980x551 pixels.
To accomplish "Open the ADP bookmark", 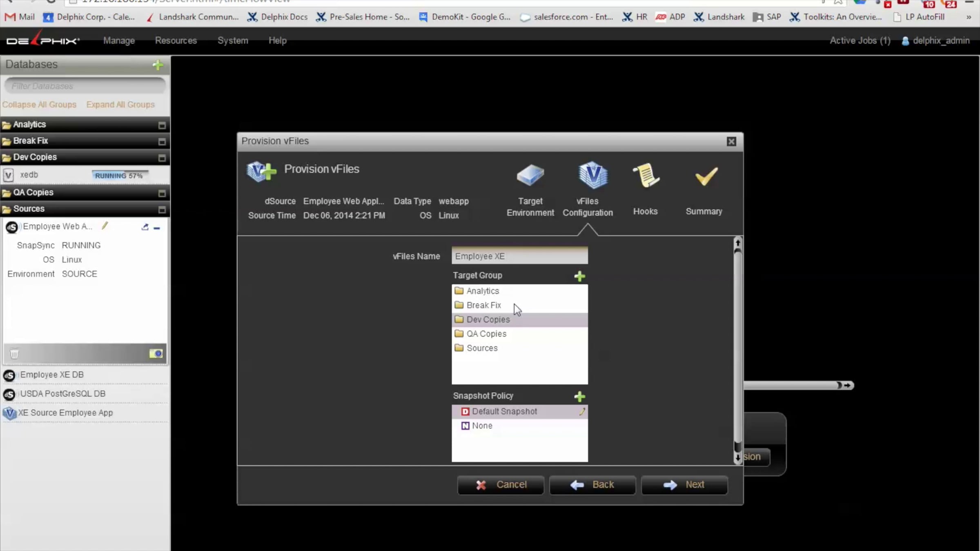I will 670,17.
